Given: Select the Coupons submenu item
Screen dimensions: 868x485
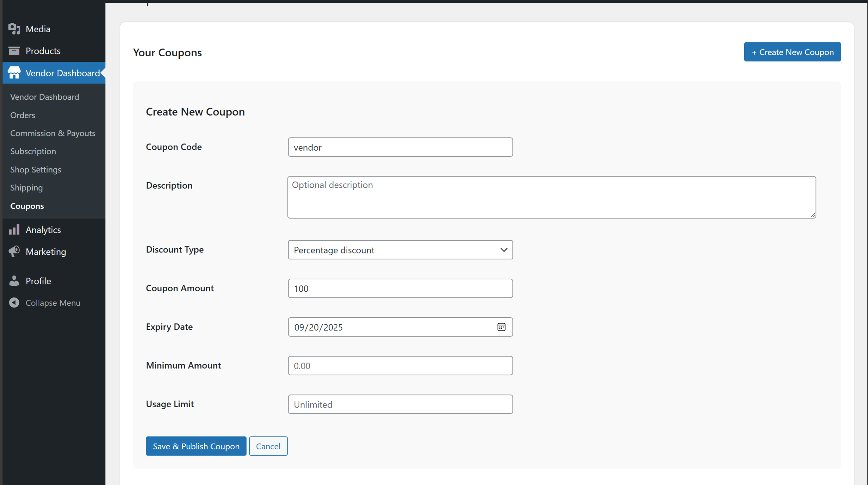Looking at the screenshot, I should pyautogui.click(x=27, y=206).
